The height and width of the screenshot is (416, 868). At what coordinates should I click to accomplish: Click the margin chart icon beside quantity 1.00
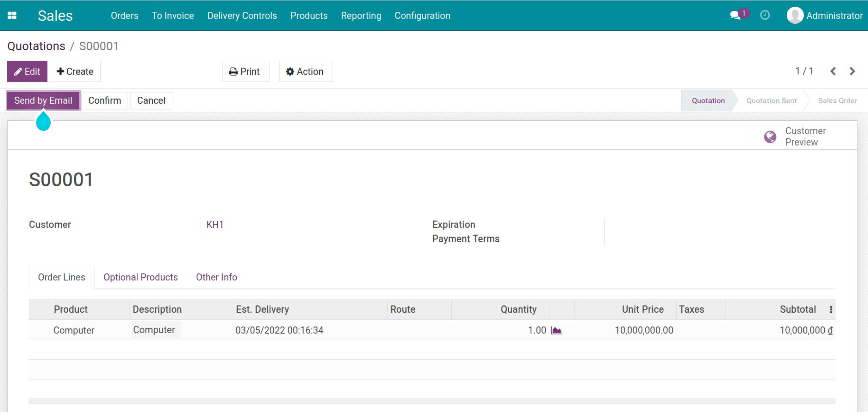[557, 330]
